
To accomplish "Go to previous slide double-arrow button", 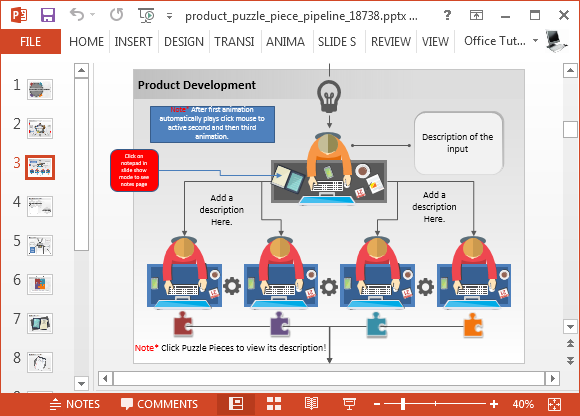I will pos(570,344).
